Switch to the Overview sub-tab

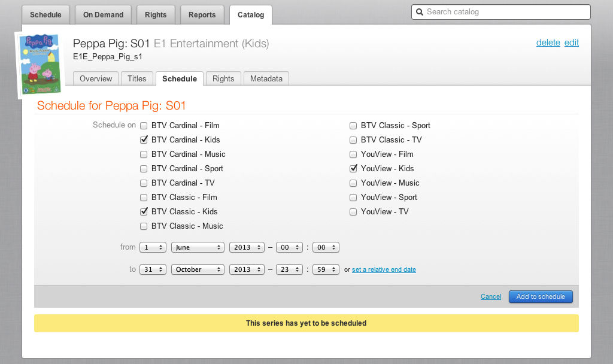click(96, 78)
